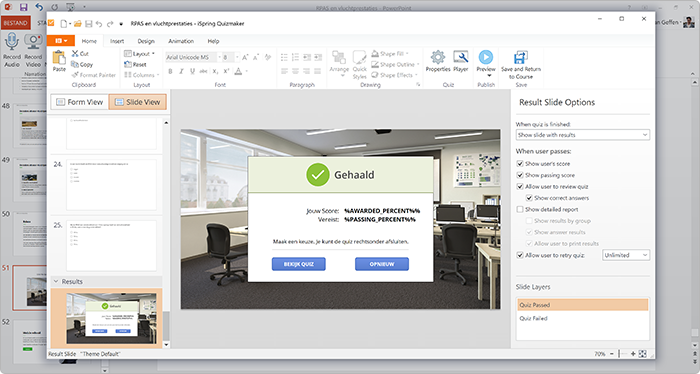700x374 pixels.
Task: Click the bulleted list icon
Action: pyautogui.click(x=284, y=57)
